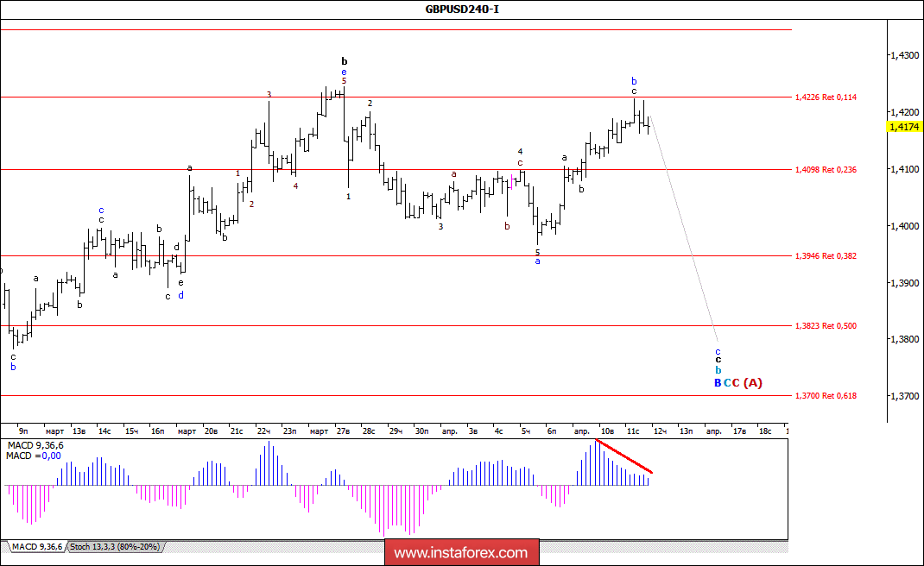Click the 5ч date label on time axis
Screen dimensions: 924x566
click(x=526, y=431)
